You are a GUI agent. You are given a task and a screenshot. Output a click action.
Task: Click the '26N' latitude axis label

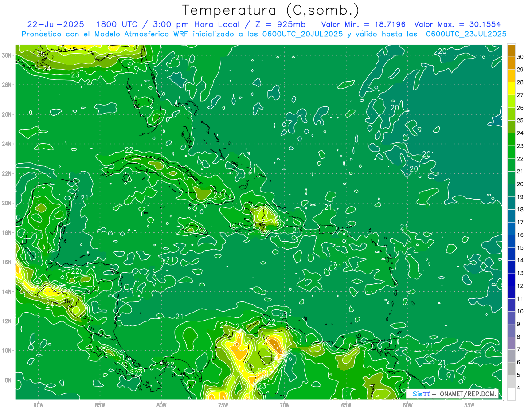8,114
